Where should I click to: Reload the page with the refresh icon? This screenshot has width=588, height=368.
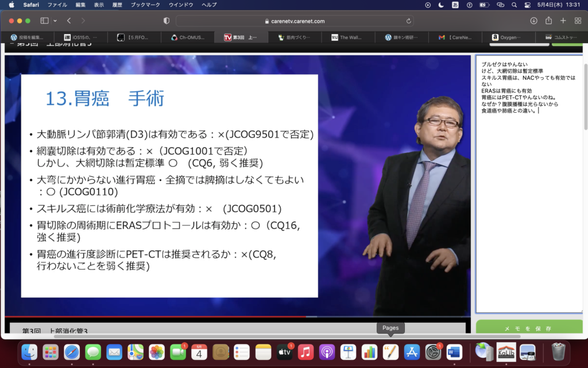(409, 21)
